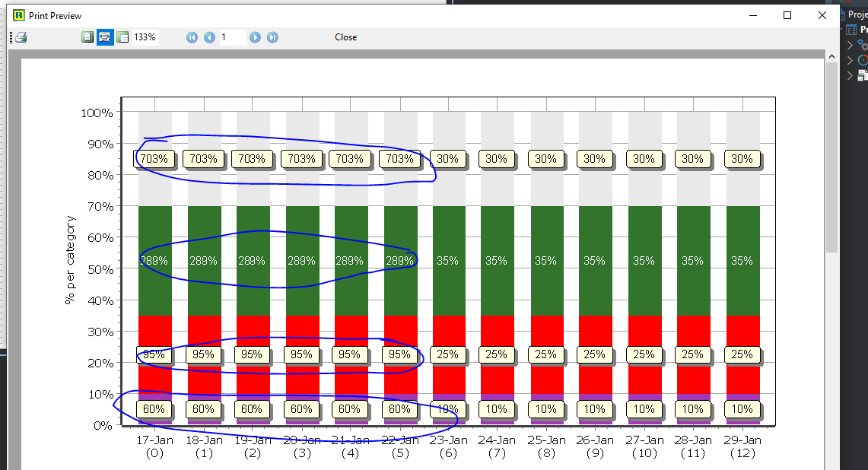
Task: Click the Print Preview window app icon
Action: pos(19,15)
